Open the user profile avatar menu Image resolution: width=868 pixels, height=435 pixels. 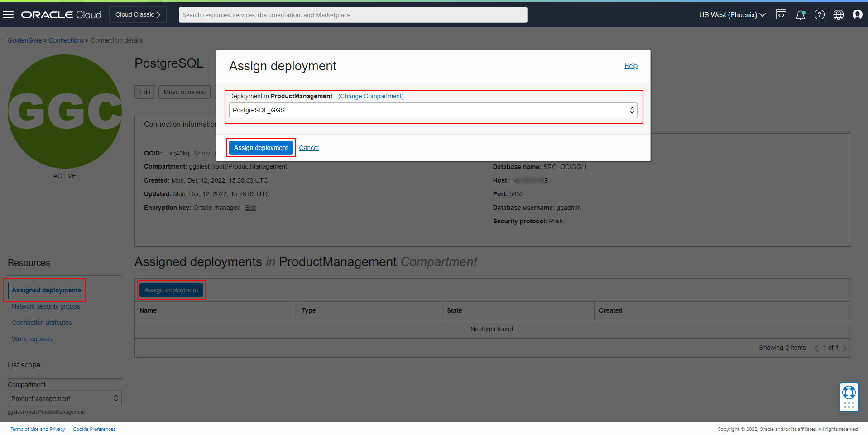pyautogui.click(x=857, y=14)
